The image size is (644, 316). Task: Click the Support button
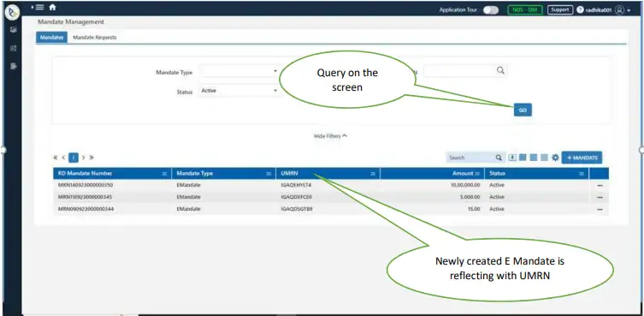click(560, 10)
